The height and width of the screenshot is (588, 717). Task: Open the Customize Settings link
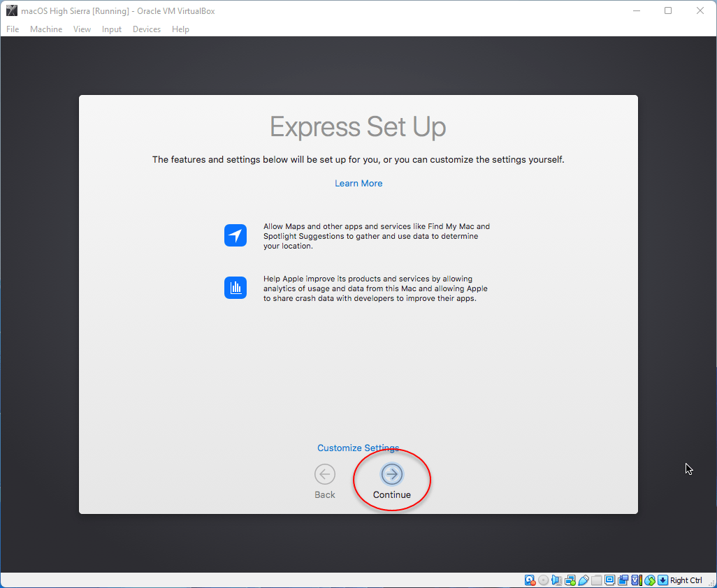358,448
